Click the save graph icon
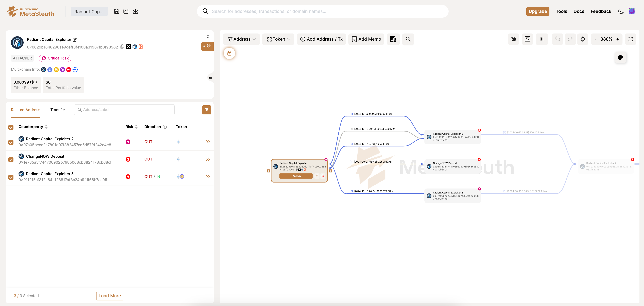 (x=116, y=11)
